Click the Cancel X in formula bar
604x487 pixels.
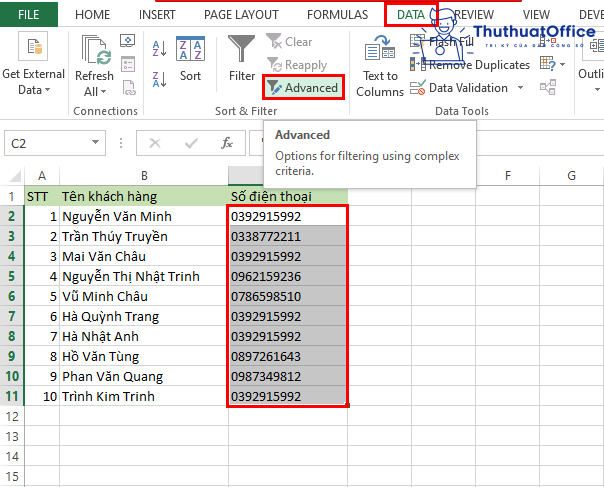coord(155,143)
